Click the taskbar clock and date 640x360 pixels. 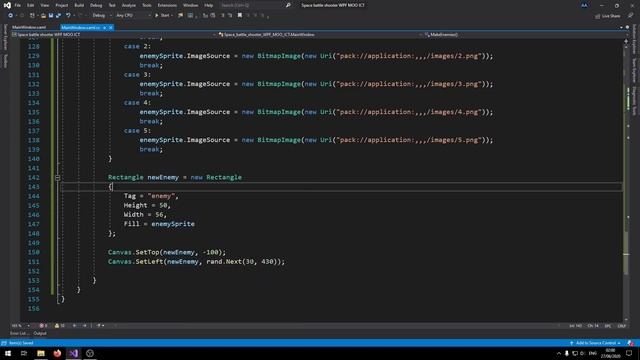[x=611, y=353]
